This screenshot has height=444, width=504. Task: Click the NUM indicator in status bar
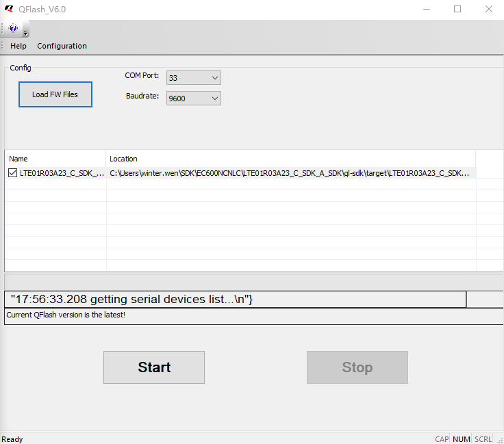[x=462, y=439]
